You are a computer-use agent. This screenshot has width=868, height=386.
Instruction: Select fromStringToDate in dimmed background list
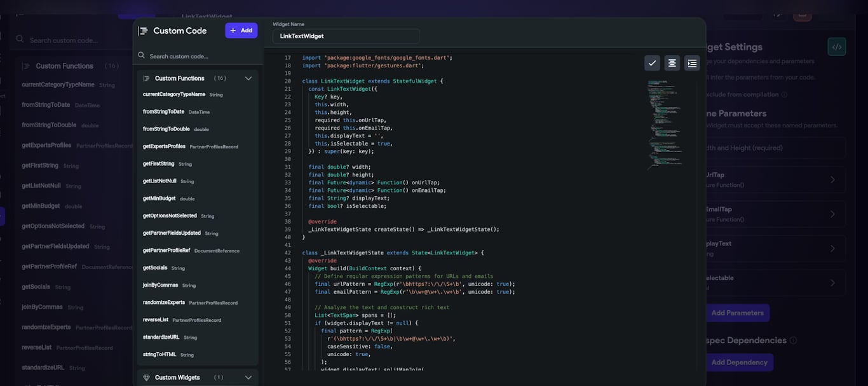pyautogui.click(x=46, y=105)
